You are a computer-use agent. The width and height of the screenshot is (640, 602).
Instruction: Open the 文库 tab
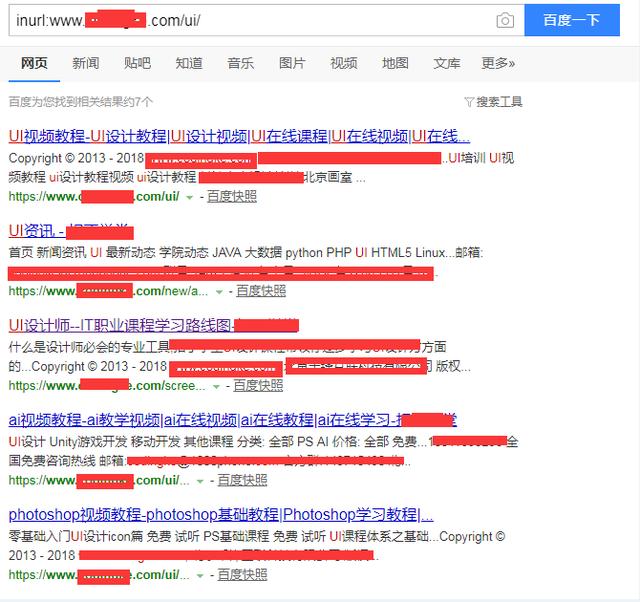(447, 63)
